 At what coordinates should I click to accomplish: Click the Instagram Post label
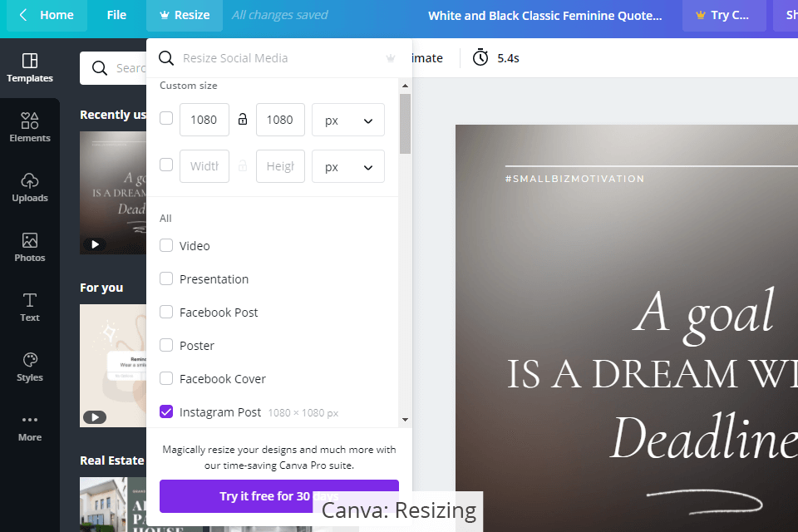[x=219, y=411]
